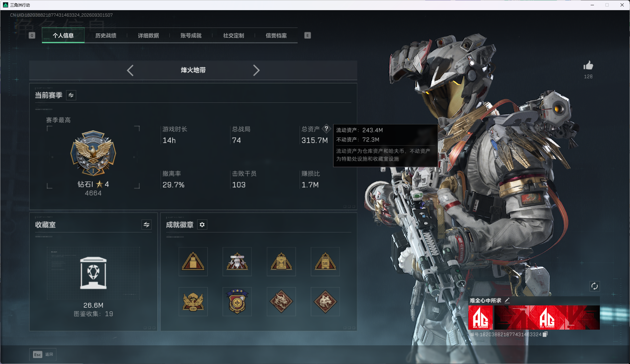Go to the 社交定制 tab
The image size is (630, 364).
[x=234, y=35]
